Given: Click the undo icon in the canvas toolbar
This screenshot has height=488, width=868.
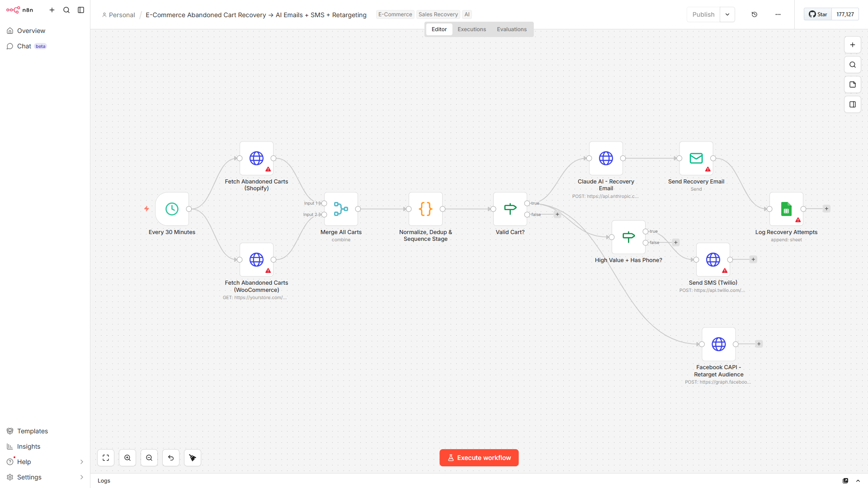Looking at the screenshot, I should (x=170, y=457).
